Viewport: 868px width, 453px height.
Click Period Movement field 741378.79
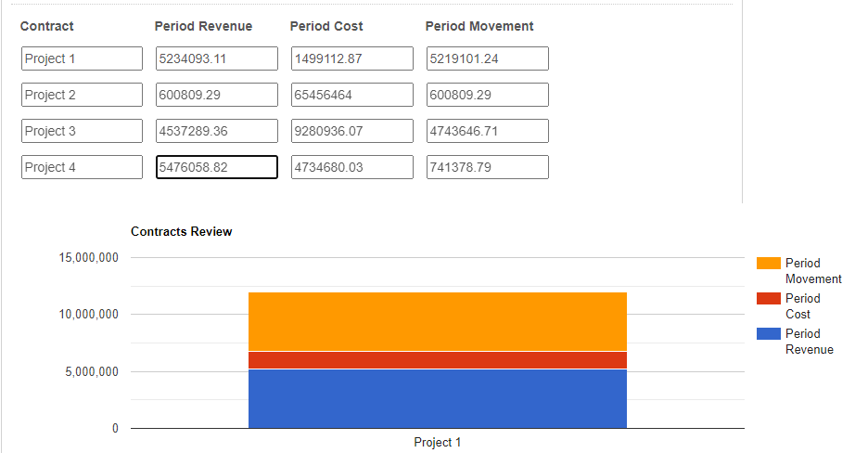488,167
